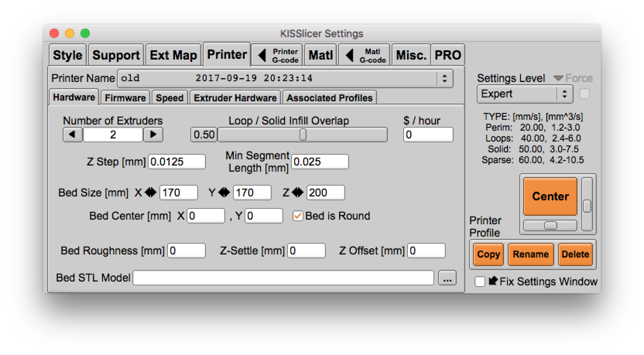Screen dimensions: 644x355
Task: Show the Associated Profiles sub-tab
Action: pos(329,98)
